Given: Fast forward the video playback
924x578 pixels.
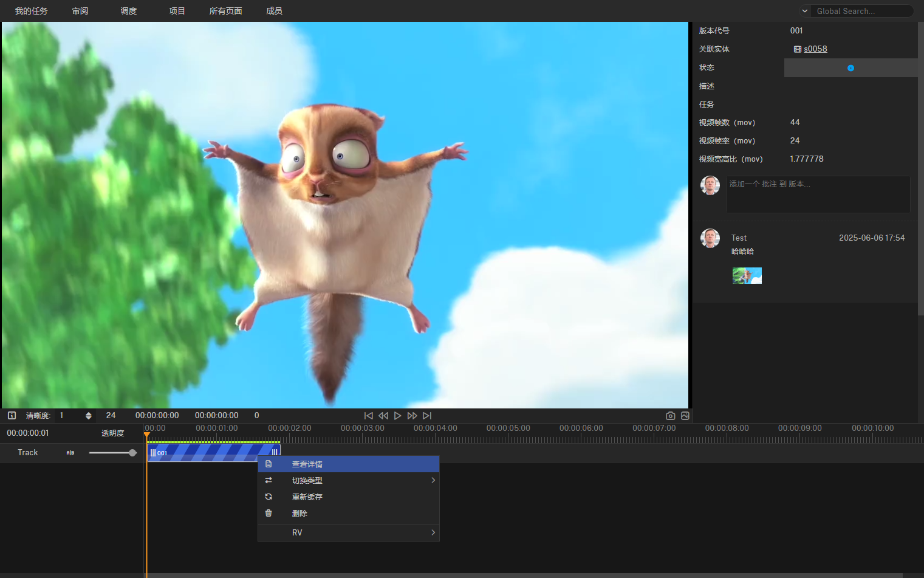Looking at the screenshot, I should tap(412, 416).
